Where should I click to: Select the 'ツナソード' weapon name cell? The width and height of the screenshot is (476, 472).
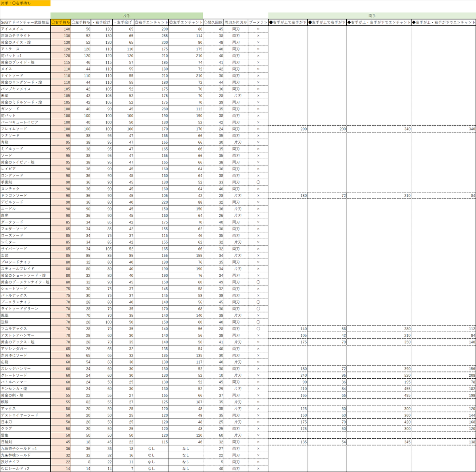25,135
